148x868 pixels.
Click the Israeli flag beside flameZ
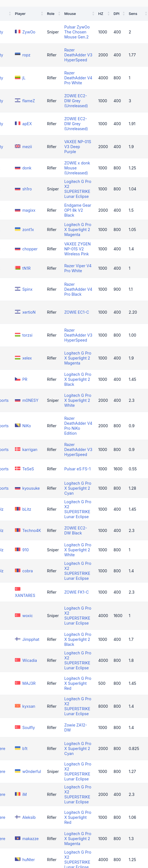pos(17,100)
